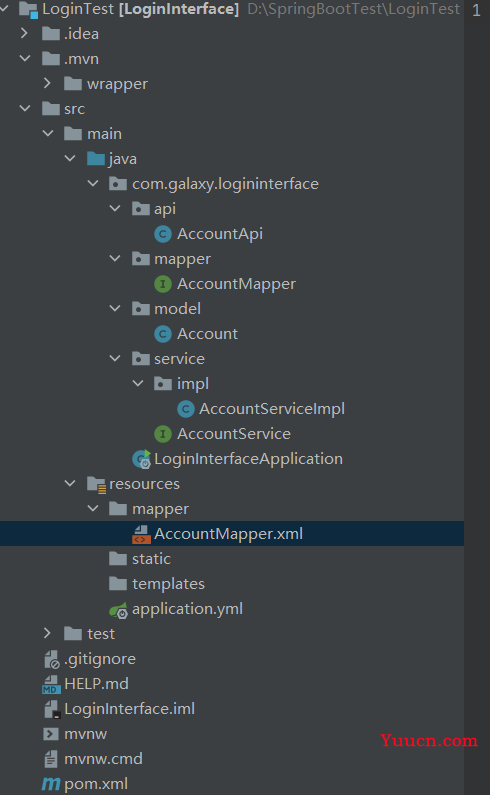490x795 pixels.
Task: Click the AccountServiceImpl class icon
Action: [x=186, y=409]
